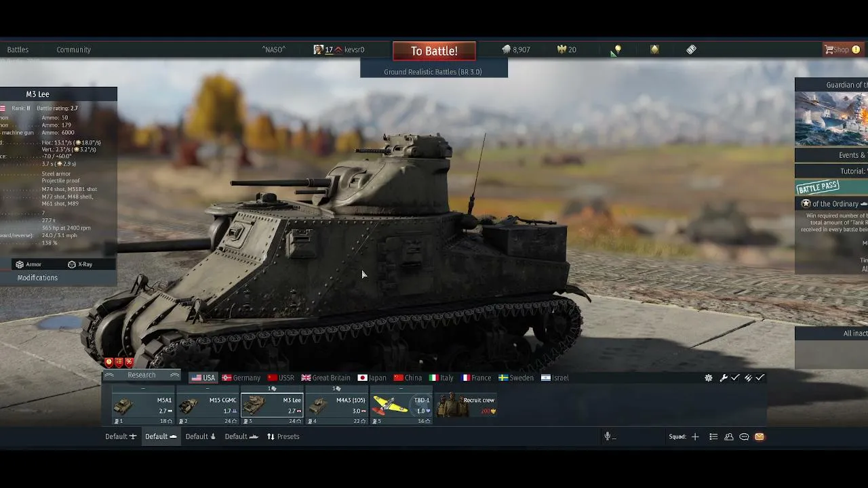Open the contacts friends icon
This screenshot has width=868, height=488.
729,436
